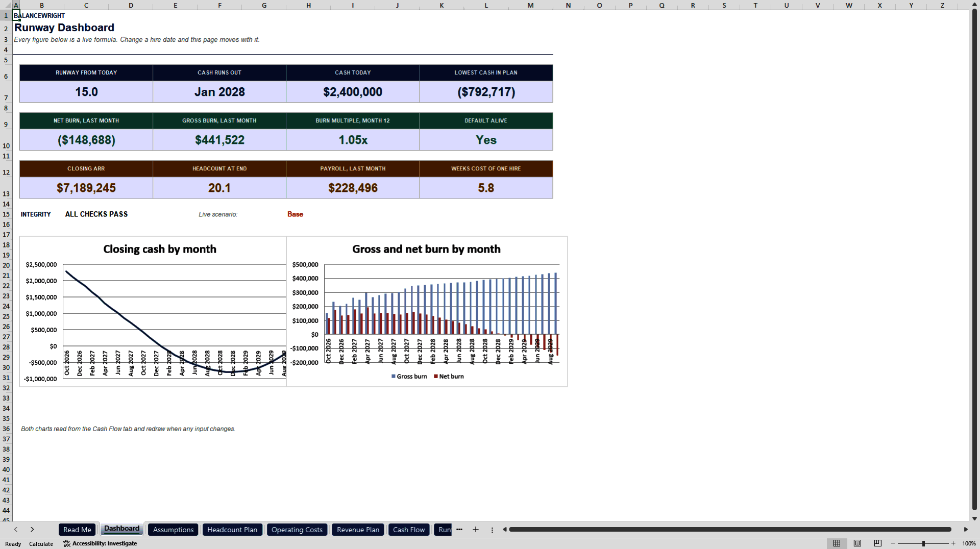Screen dimensions: 980x549
Task: Open the 100% zoom level dialog
Action: (969, 544)
